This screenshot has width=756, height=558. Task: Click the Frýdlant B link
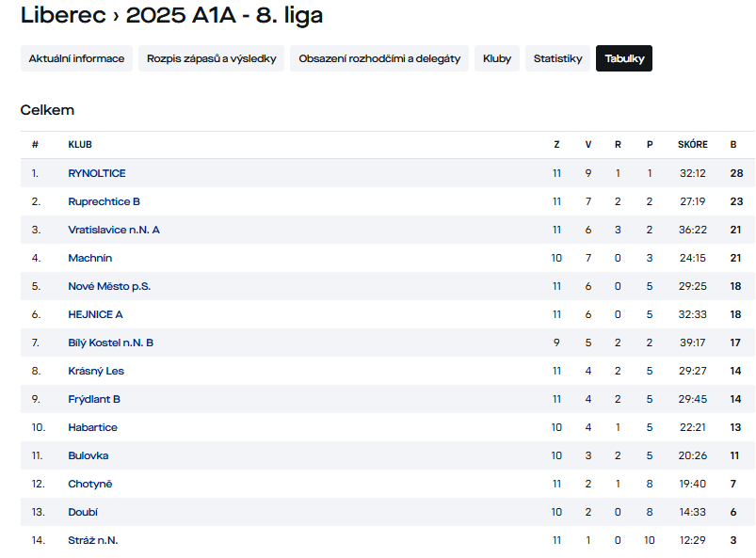(94, 399)
